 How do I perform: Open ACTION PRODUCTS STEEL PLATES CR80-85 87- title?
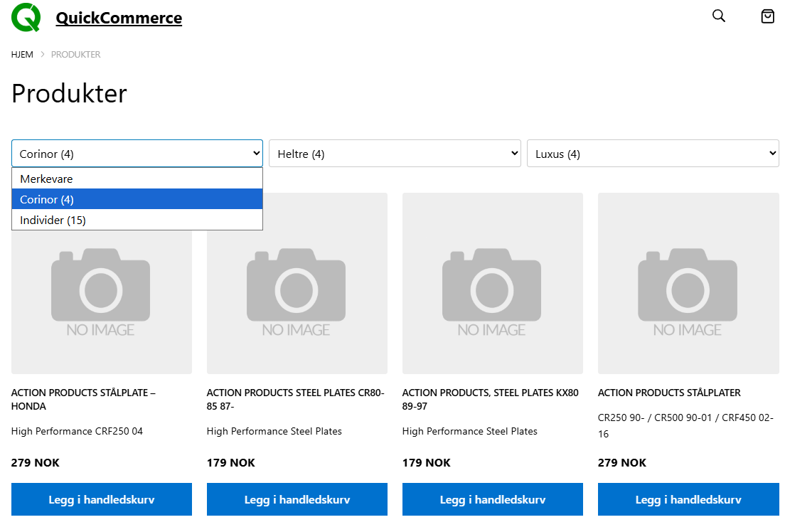[x=295, y=400]
